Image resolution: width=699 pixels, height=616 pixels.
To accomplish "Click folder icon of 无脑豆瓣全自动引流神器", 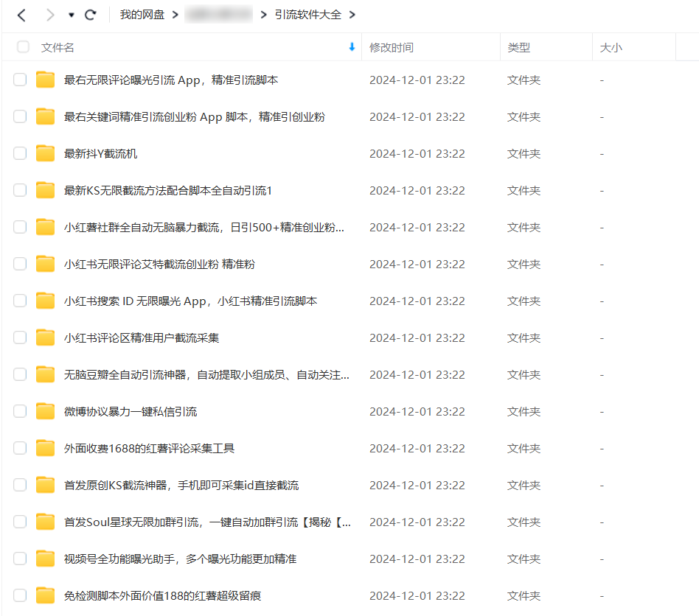I will coord(45,374).
